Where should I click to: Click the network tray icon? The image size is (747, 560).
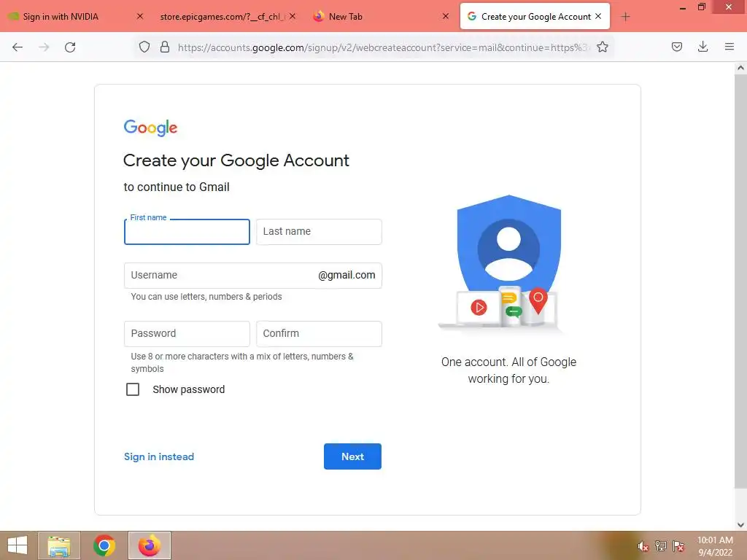coord(661,546)
